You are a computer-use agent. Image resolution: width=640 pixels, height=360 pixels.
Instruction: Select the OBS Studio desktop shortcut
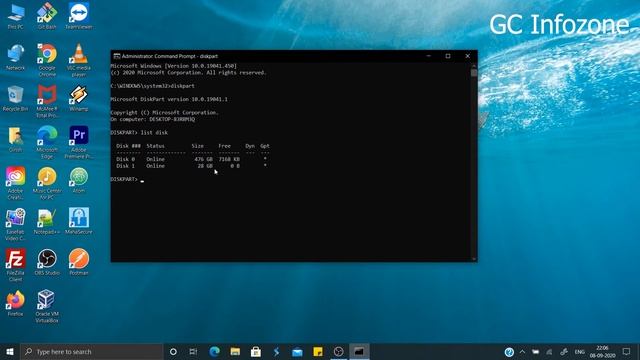click(x=47, y=262)
